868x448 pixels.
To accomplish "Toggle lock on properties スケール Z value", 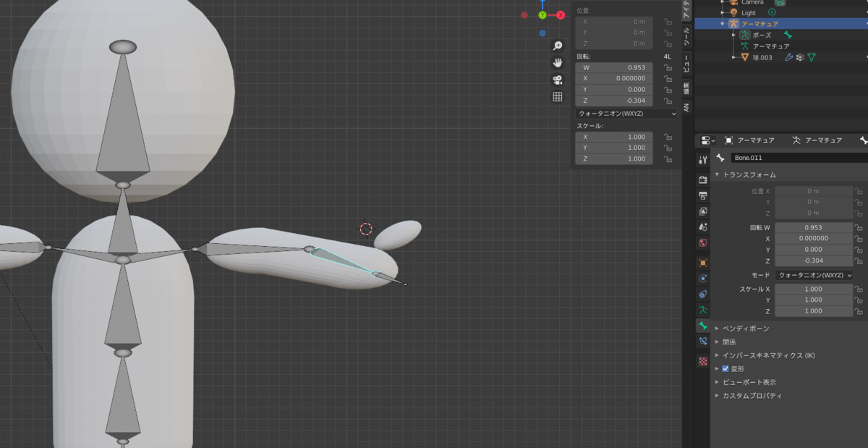I will point(859,311).
